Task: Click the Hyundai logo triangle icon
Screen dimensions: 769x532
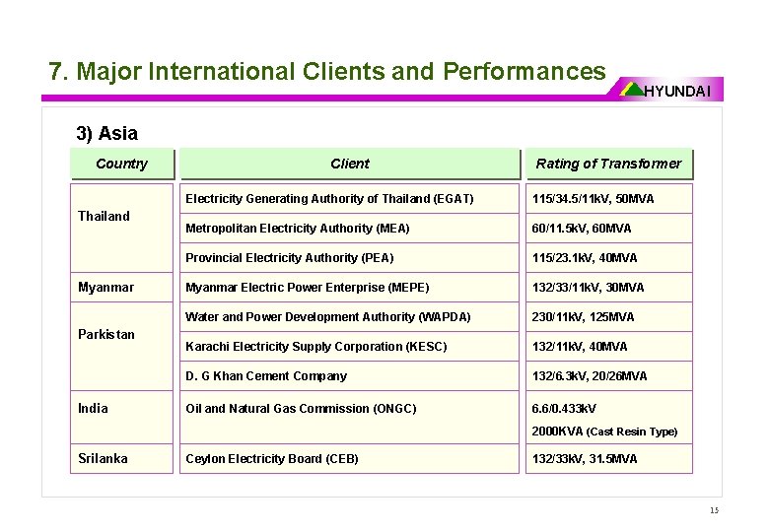Action: click(633, 89)
